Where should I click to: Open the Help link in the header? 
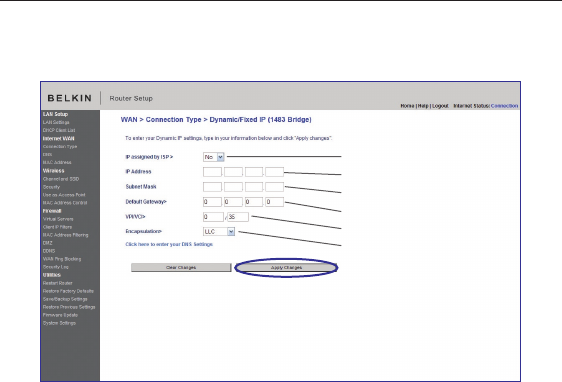[423, 106]
